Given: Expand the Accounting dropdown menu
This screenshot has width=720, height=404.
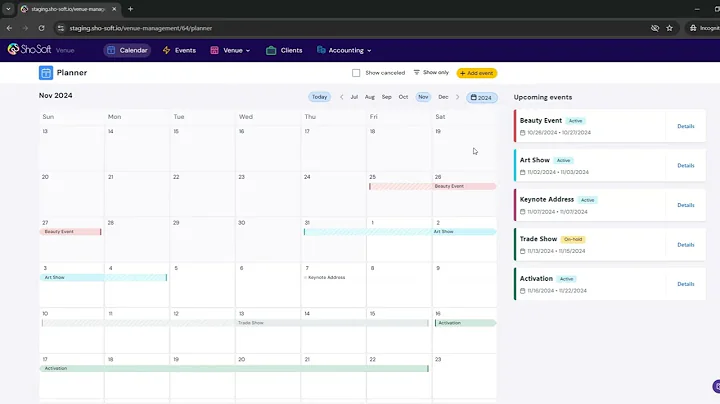Looking at the screenshot, I should tap(369, 50).
